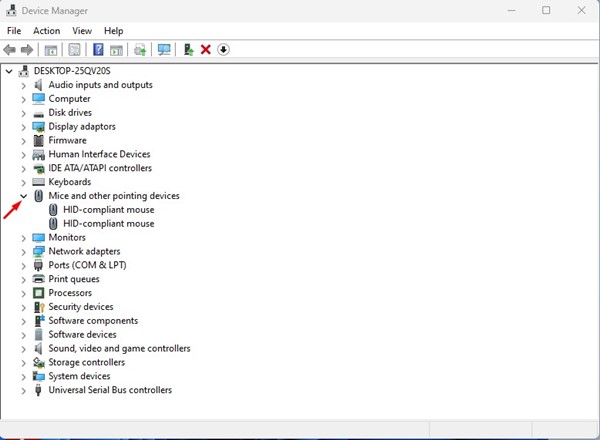Click the DESKTOP-25QV20S computer icon
The width and height of the screenshot is (600, 440).
24,71
